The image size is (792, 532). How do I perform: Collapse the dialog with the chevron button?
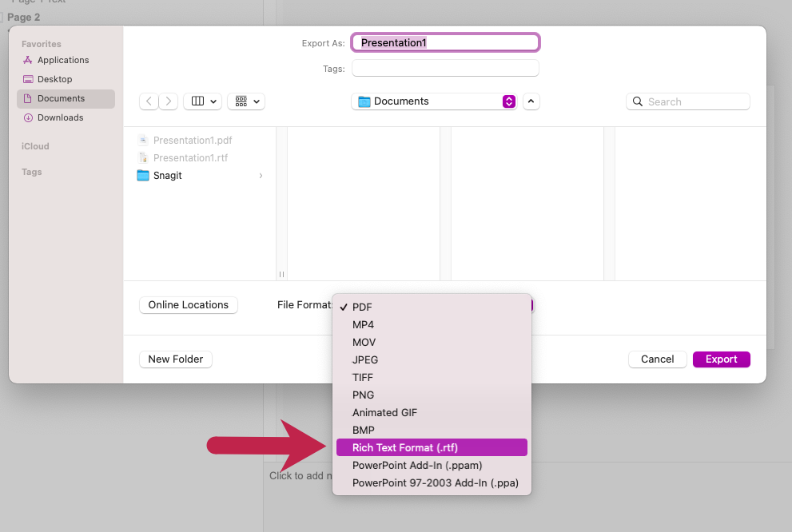tap(531, 101)
